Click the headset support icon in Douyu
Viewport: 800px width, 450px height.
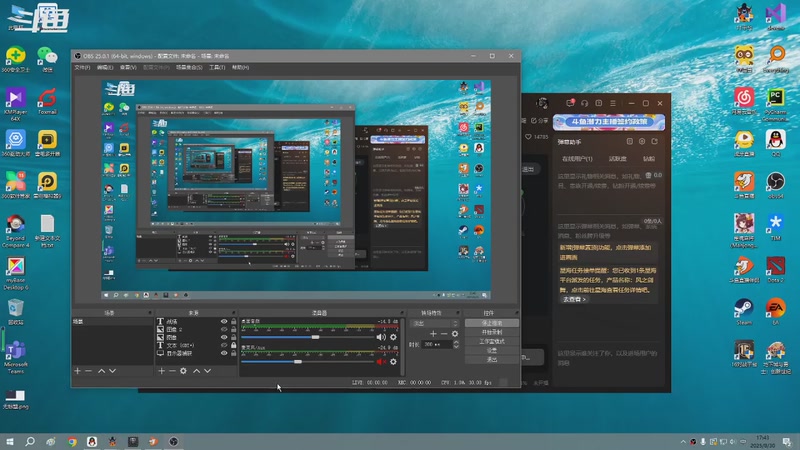point(585,103)
